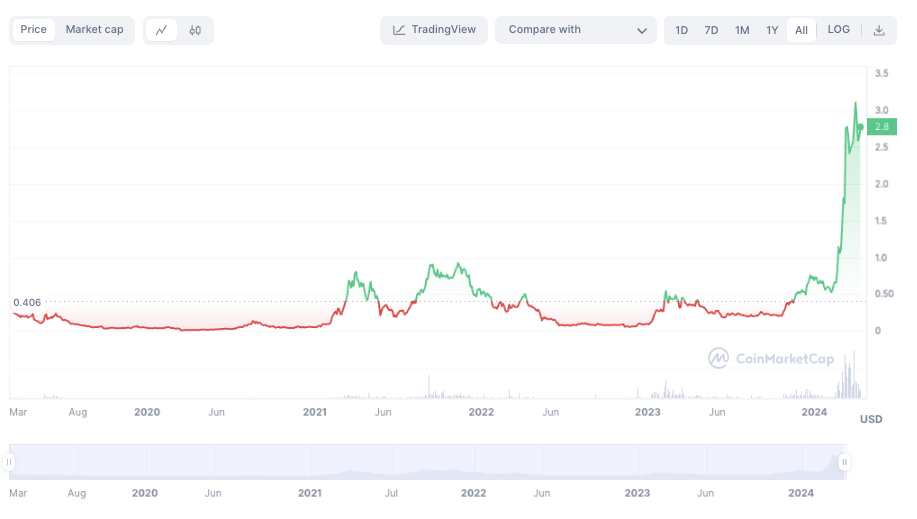Click the 2021 label on the chart axis
The image size is (917, 519).
[315, 412]
